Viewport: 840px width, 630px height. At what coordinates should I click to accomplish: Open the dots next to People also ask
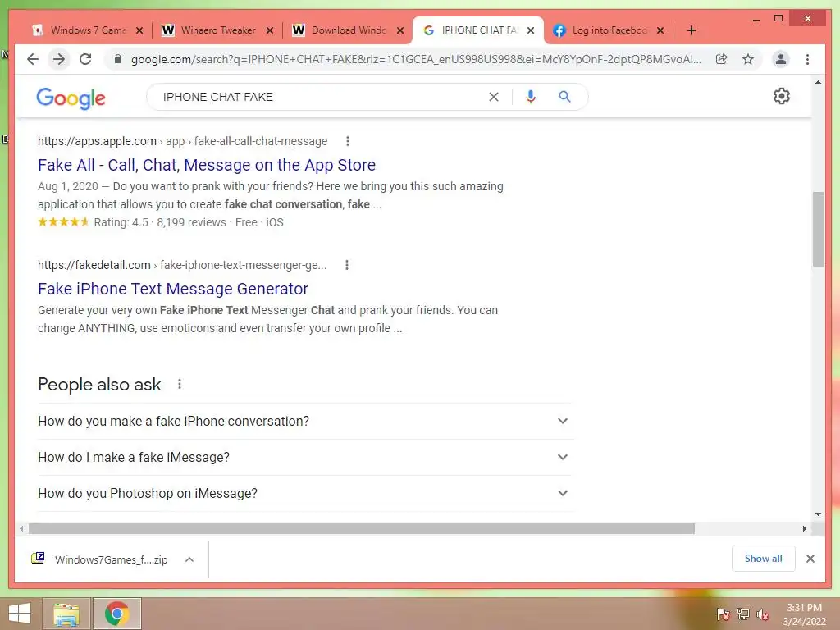pyautogui.click(x=180, y=384)
